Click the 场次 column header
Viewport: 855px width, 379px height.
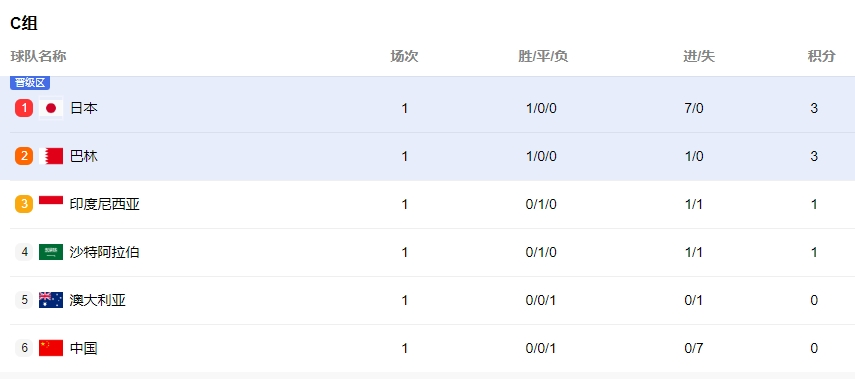point(404,56)
